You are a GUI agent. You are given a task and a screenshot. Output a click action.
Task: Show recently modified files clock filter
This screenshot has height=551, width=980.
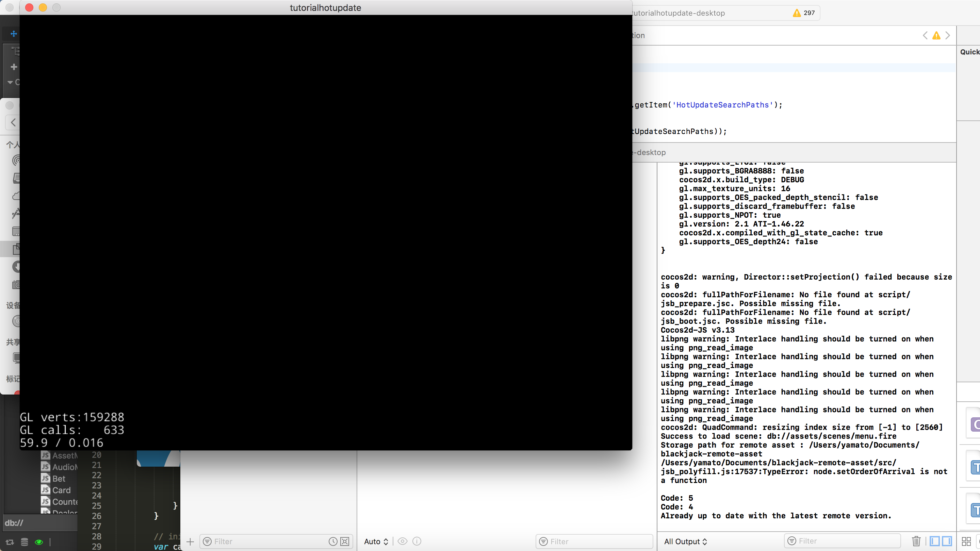pos(333,541)
